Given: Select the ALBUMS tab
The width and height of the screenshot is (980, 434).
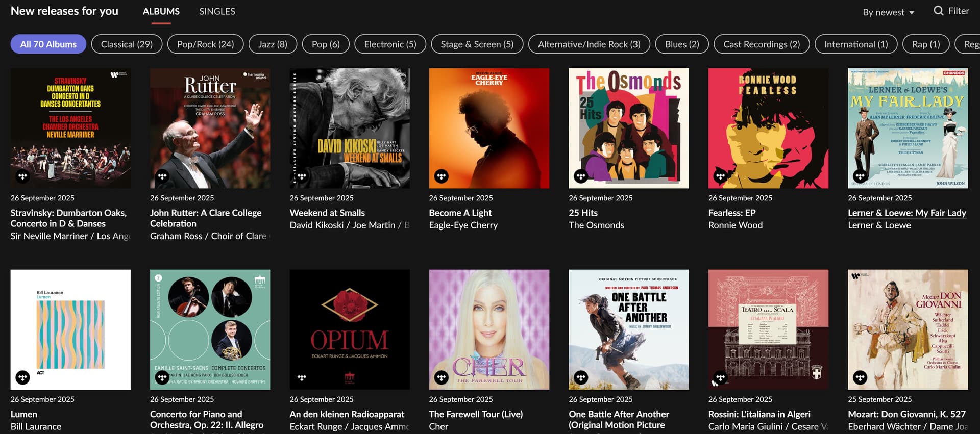Looking at the screenshot, I should (161, 11).
